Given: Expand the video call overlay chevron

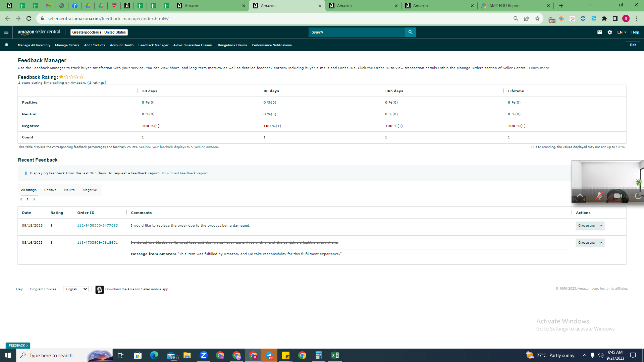Looking at the screenshot, I should pos(580,195).
